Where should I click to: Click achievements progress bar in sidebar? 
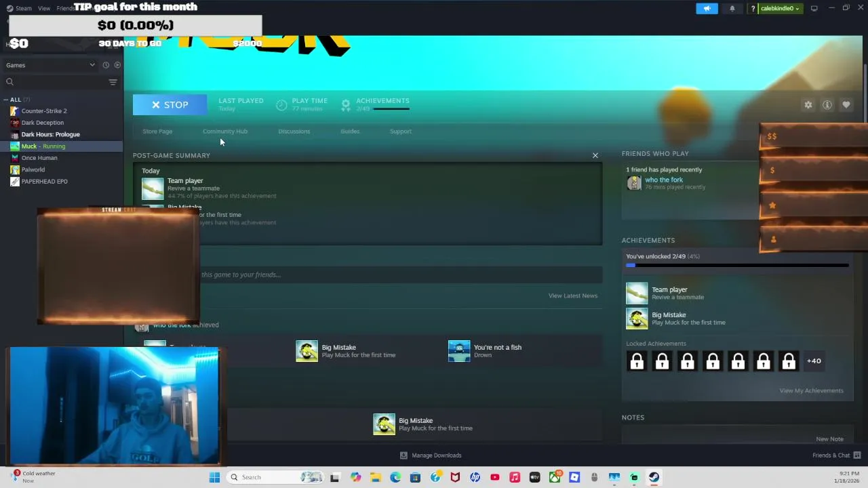(x=737, y=265)
